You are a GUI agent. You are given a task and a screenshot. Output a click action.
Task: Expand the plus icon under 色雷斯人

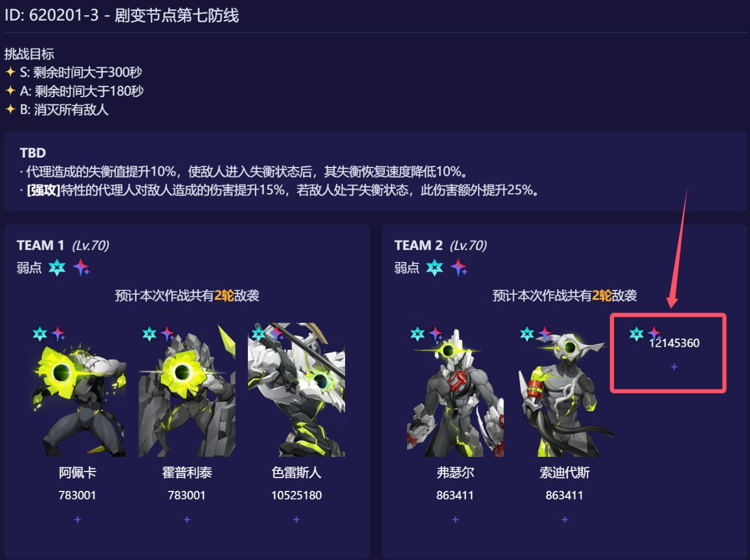point(296,520)
